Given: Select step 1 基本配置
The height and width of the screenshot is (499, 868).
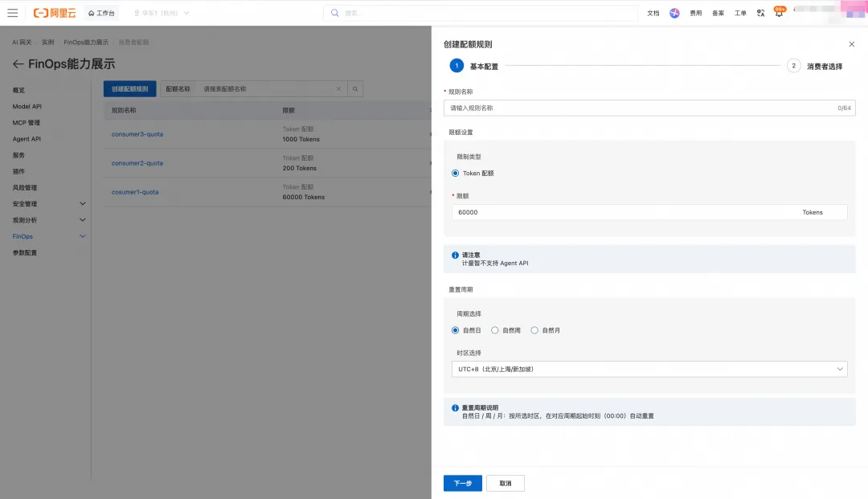Looking at the screenshot, I should coord(474,66).
